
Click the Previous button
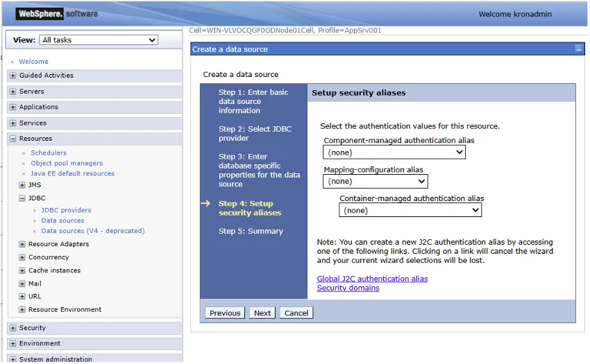[x=225, y=313]
